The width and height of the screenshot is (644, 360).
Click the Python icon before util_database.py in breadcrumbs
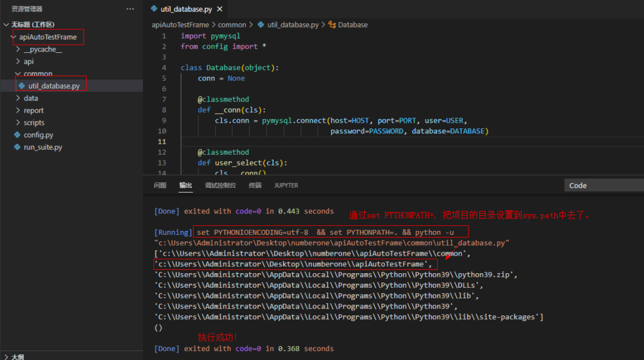pyautogui.click(x=261, y=25)
